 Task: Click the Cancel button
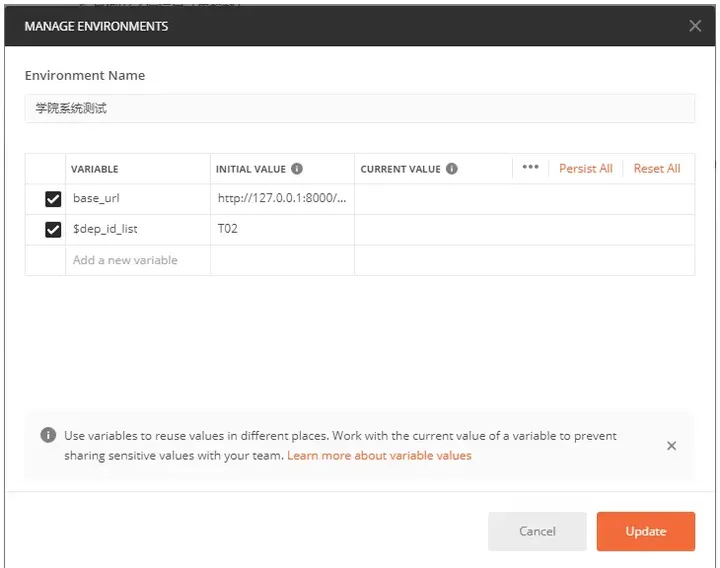click(537, 531)
